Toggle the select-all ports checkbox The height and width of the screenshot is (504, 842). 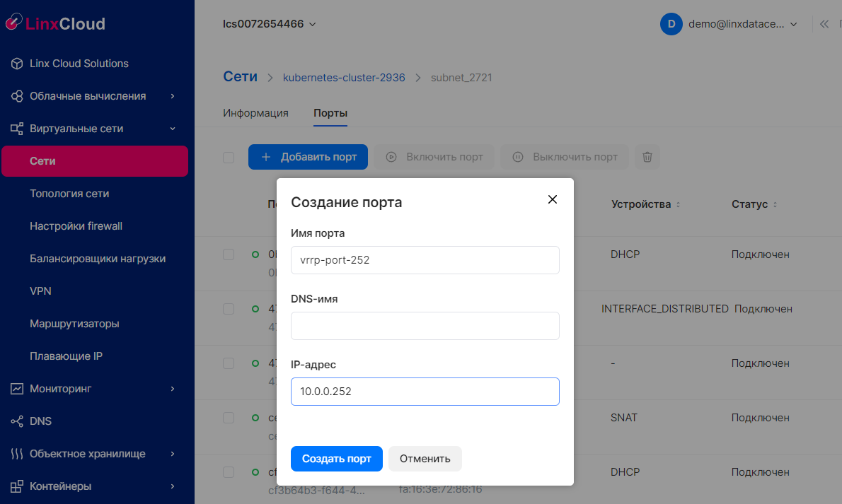click(x=229, y=157)
